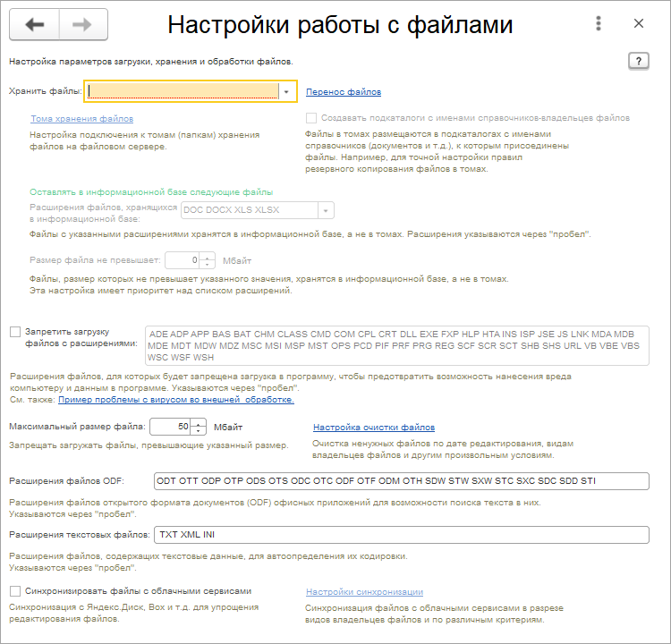This screenshot has height=644, width=671.
Task: Enable 'Синхронизировать файлы с облачными сервисами' checkbox
Action: tap(15, 591)
